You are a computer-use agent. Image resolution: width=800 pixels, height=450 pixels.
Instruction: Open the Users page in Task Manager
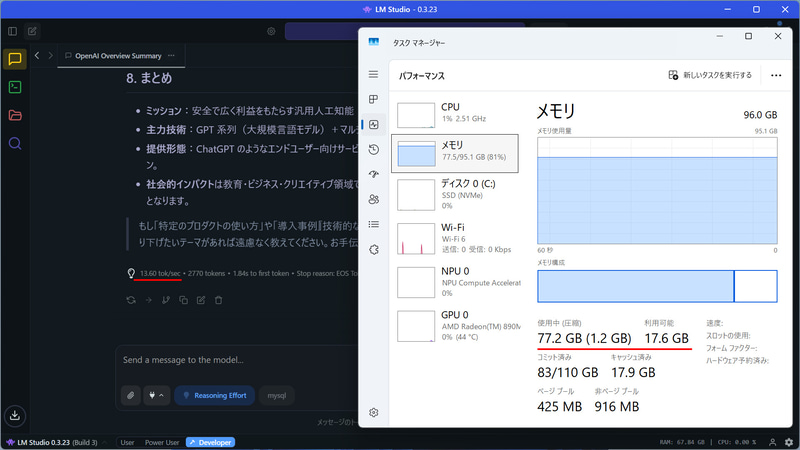[373, 199]
